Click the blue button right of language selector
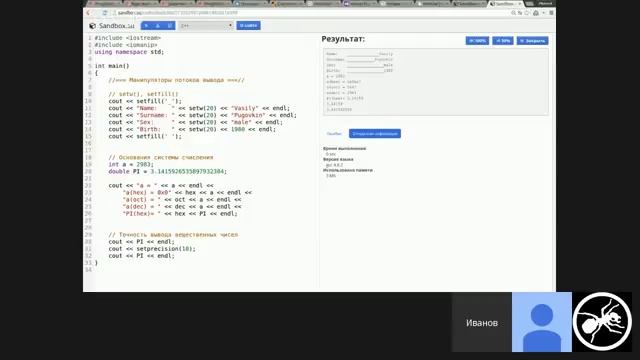This screenshot has height=360, width=640. click(x=248, y=26)
